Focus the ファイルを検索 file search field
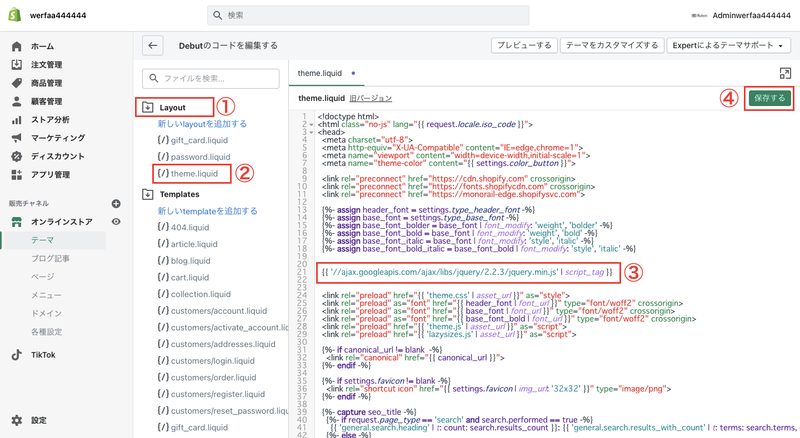 coord(211,79)
